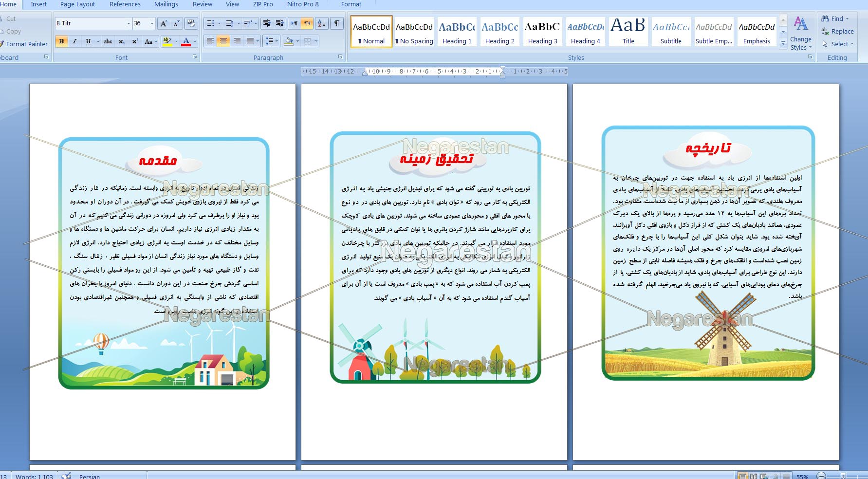
Task: Click the Change Case Aa button
Action: coord(150,41)
